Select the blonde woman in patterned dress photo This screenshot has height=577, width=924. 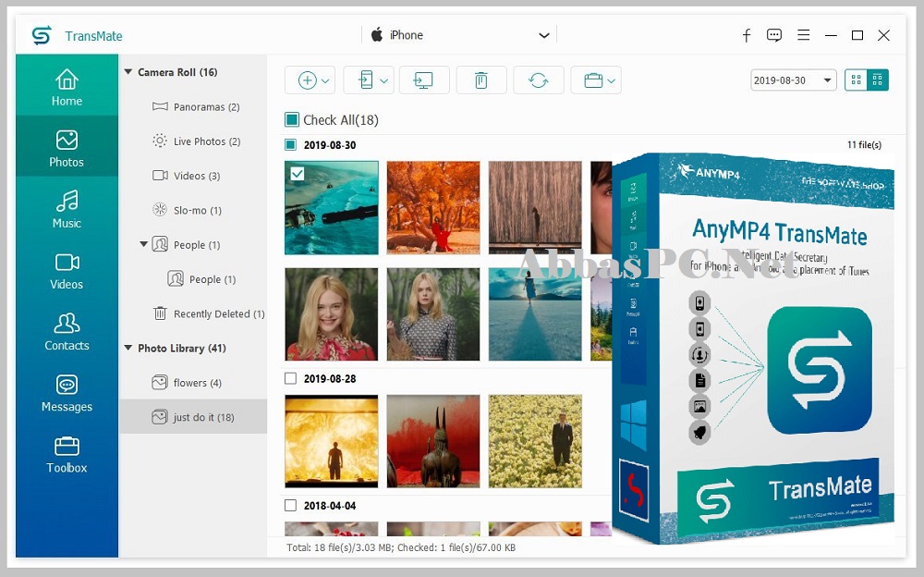coord(433,313)
